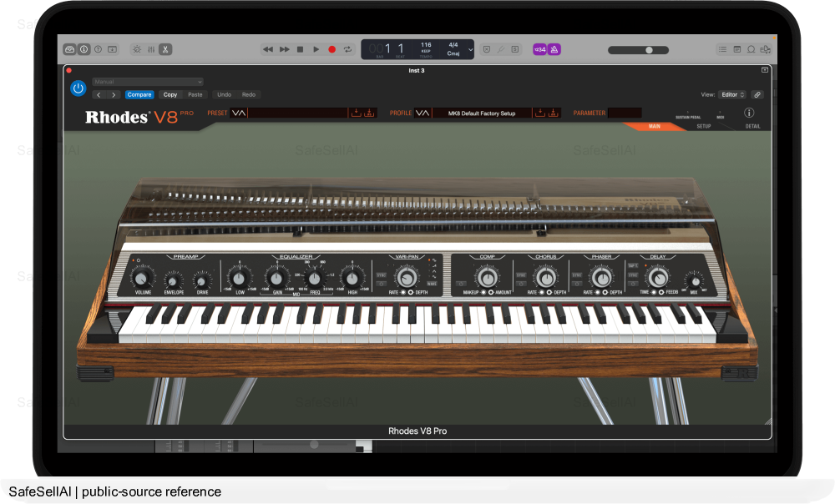The width and height of the screenshot is (835, 504).
Task: Click the Replace mode X icon
Action: click(x=487, y=49)
